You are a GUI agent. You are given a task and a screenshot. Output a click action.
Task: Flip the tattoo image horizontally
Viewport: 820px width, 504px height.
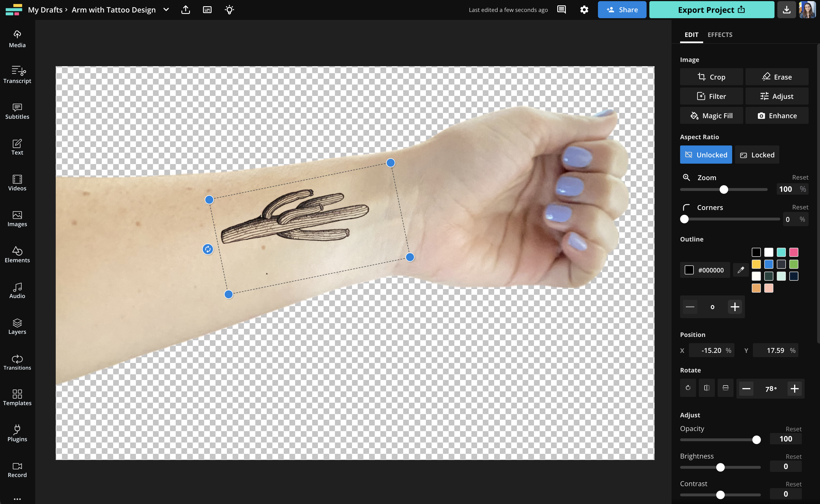(x=707, y=388)
